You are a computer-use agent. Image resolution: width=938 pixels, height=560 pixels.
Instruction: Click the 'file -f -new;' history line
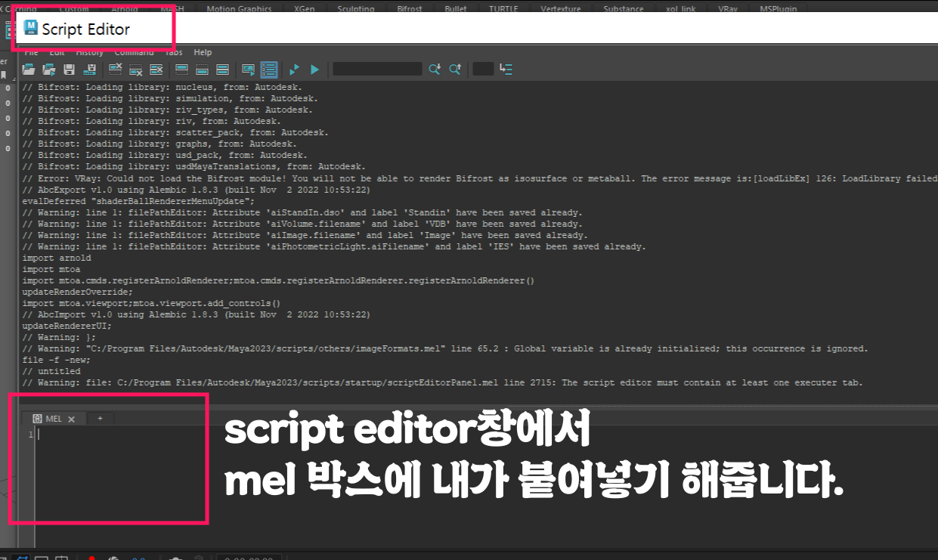pos(57,360)
